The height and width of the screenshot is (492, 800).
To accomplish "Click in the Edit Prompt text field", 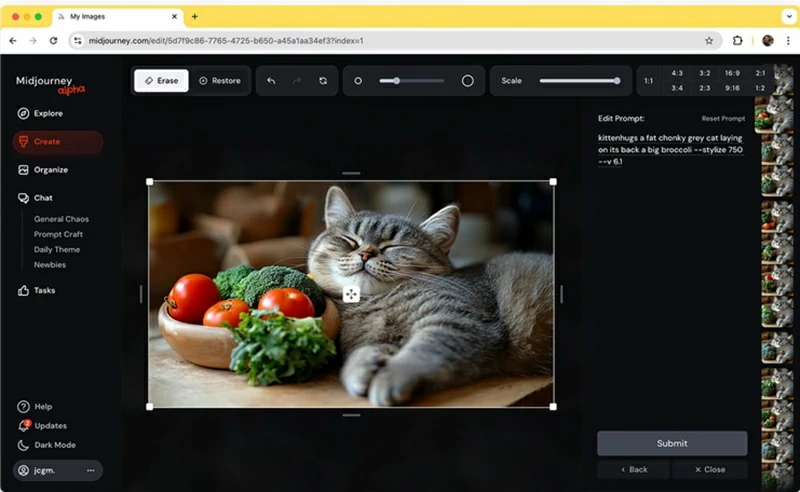I will coord(670,148).
